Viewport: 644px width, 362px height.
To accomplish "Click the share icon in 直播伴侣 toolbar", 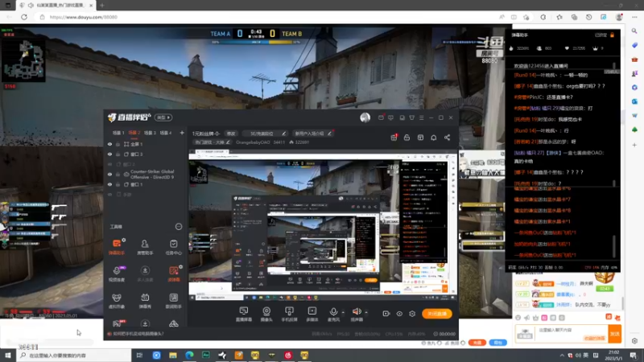I will pos(447,138).
